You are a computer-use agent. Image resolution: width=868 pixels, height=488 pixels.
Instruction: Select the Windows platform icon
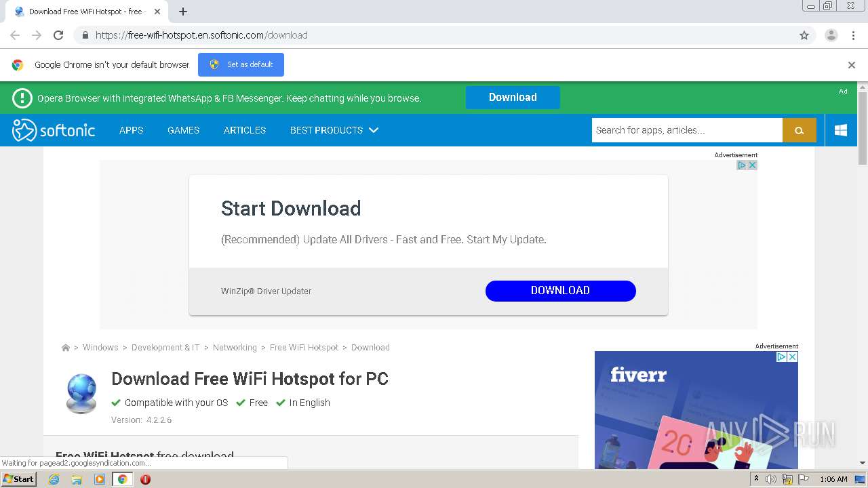[841, 130]
